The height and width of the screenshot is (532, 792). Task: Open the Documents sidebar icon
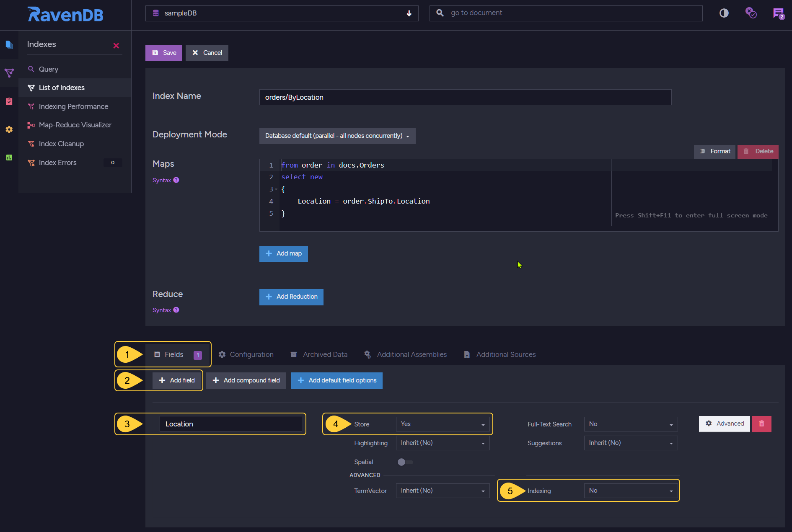[9, 44]
